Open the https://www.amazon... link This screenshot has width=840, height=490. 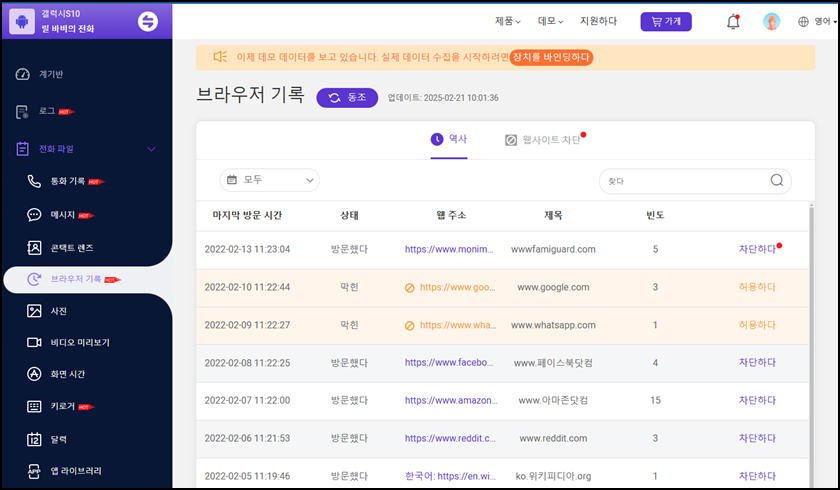(451, 401)
